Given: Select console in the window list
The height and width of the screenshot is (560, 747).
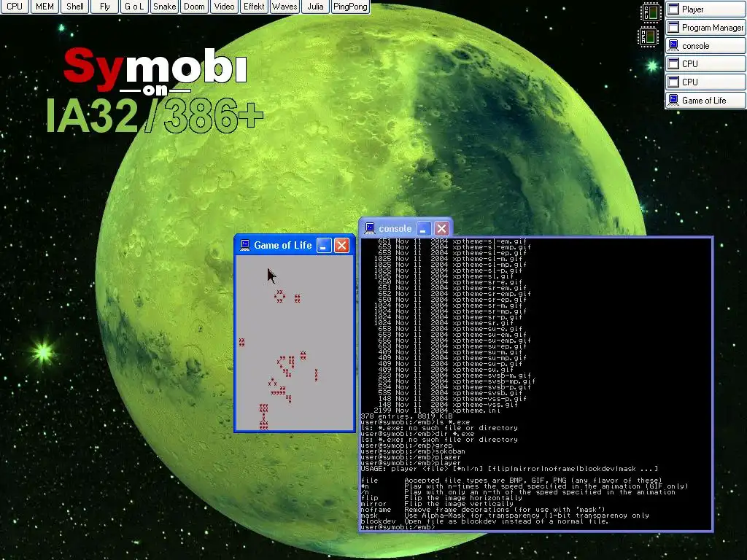Looking at the screenshot, I should pos(705,46).
